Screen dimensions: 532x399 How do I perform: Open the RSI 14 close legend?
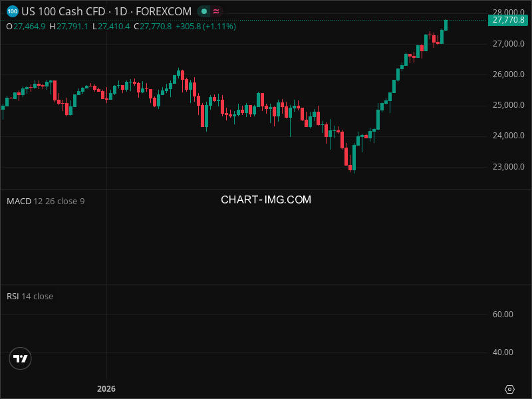click(x=30, y=296)
